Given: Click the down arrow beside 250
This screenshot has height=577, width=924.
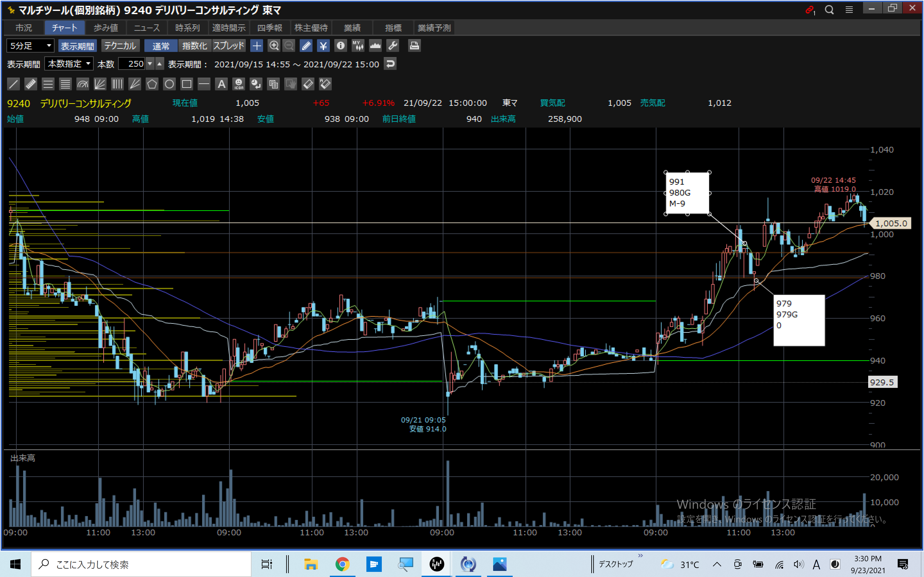Looking at the screenshot, I should coord(150,64).
